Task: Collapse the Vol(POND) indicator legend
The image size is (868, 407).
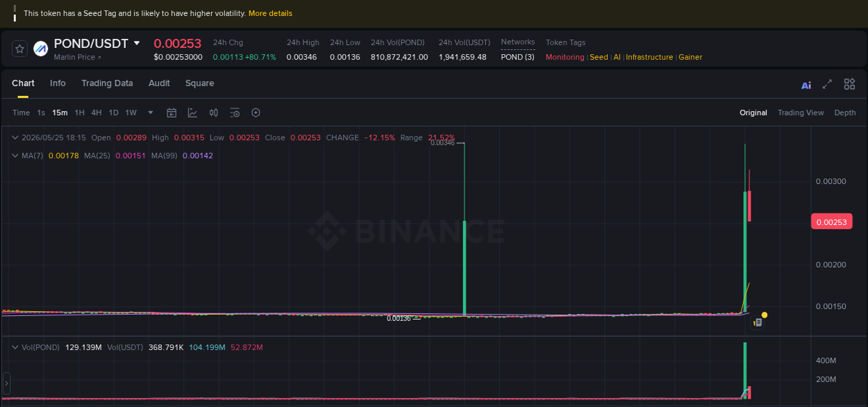Action: 16,347
